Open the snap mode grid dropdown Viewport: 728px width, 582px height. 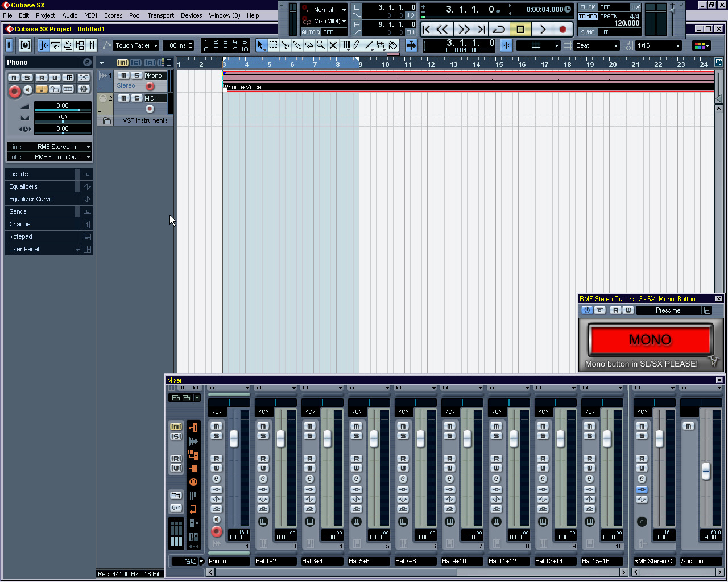click(538, 45)
